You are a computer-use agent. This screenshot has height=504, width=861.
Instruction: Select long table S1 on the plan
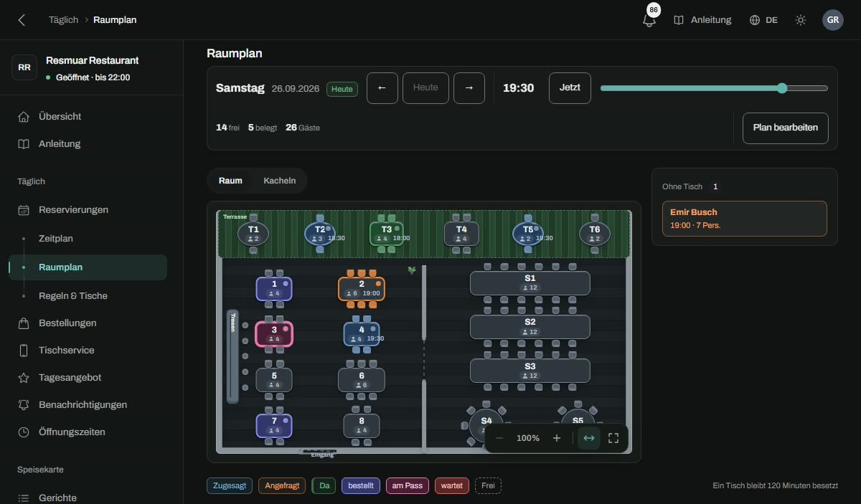pos(530,283)
